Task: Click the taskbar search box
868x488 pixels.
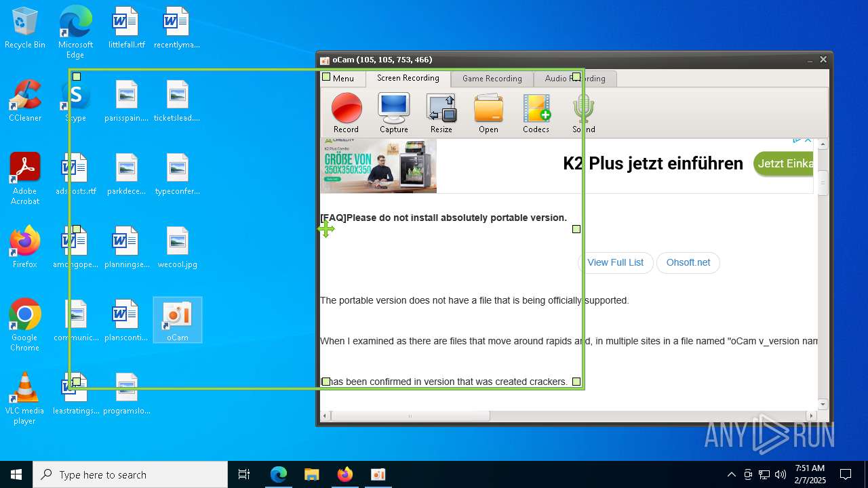Action: (130, 474)
